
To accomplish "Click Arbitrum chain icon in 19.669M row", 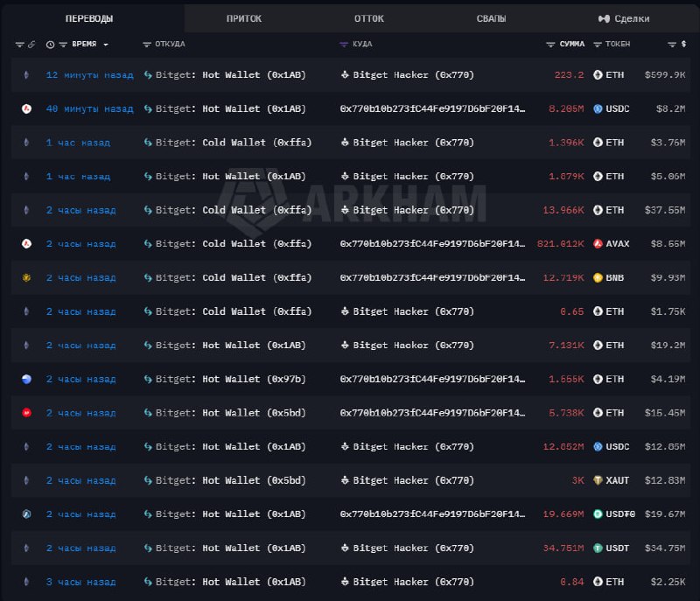I will tap(26, 514).
